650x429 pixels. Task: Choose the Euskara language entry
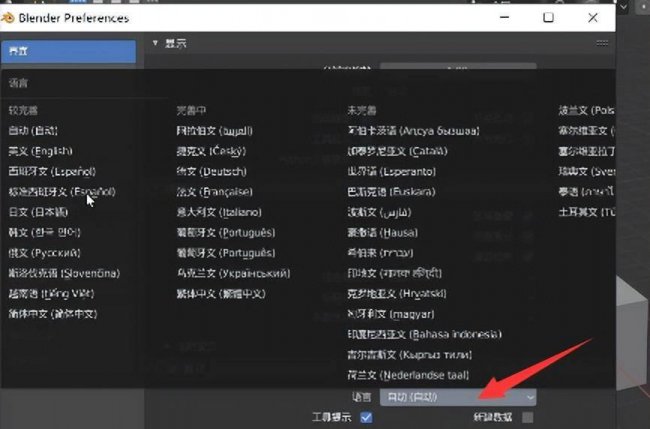(x=392, y=192)
